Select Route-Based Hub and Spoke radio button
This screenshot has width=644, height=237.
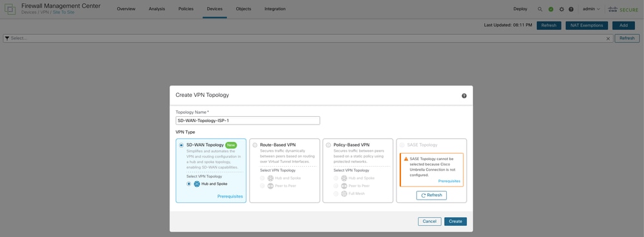point(262,178)
